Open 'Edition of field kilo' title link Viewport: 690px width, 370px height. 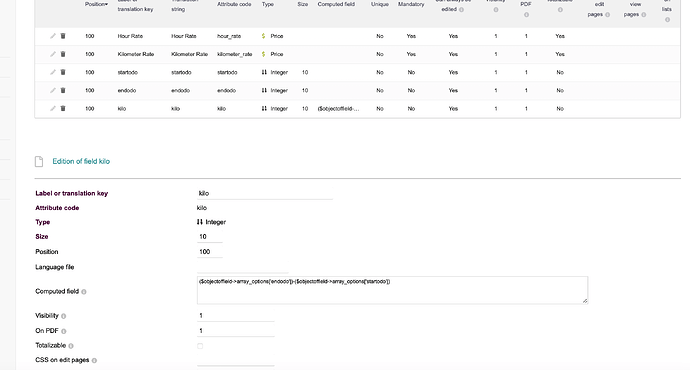coord(81,161)
